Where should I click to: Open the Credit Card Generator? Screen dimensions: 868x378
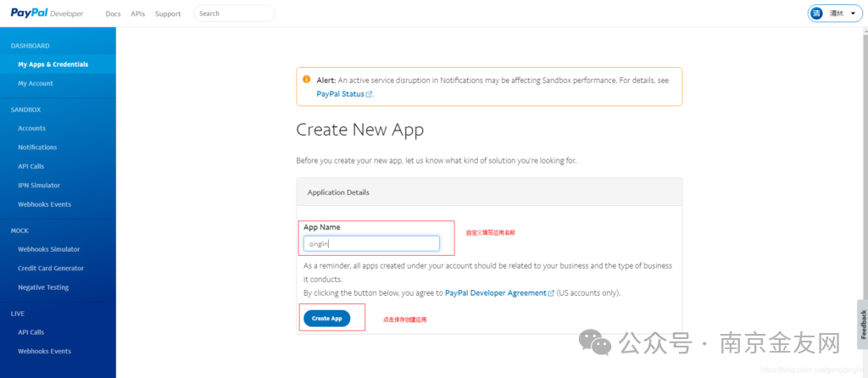click(x=51, y=269)
